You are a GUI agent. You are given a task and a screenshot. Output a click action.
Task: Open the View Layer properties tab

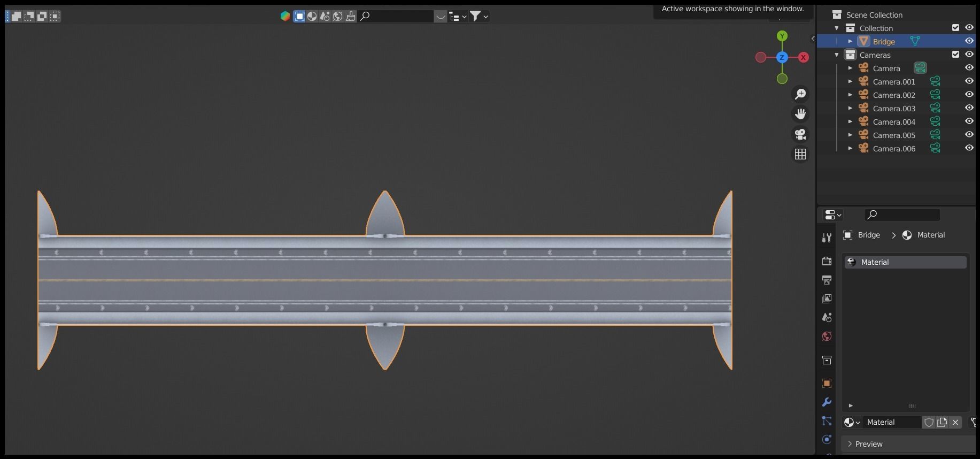(827, 299)
